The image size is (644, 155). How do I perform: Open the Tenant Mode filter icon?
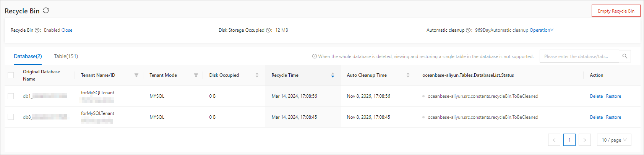[x=196, y=75]
